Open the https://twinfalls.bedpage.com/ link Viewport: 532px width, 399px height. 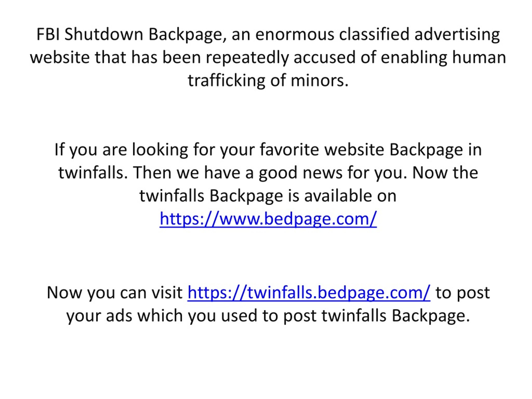[x=309, y=293]
